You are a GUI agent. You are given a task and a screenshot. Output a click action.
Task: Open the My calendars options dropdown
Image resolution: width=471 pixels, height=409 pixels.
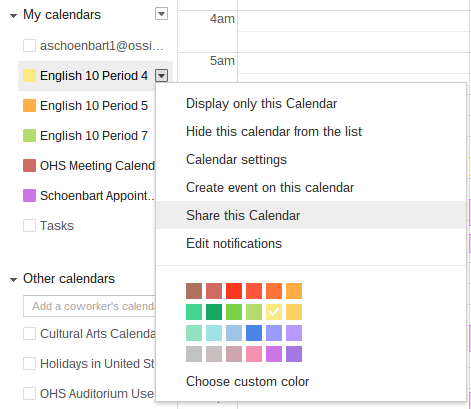pyautogui.click(x=161, y=14)
